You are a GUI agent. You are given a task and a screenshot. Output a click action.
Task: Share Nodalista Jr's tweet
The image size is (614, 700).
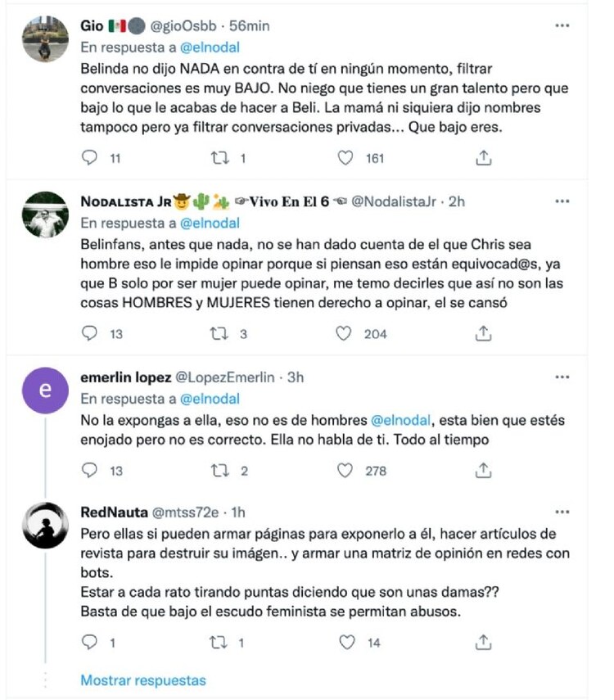click(x=482, y=333)
